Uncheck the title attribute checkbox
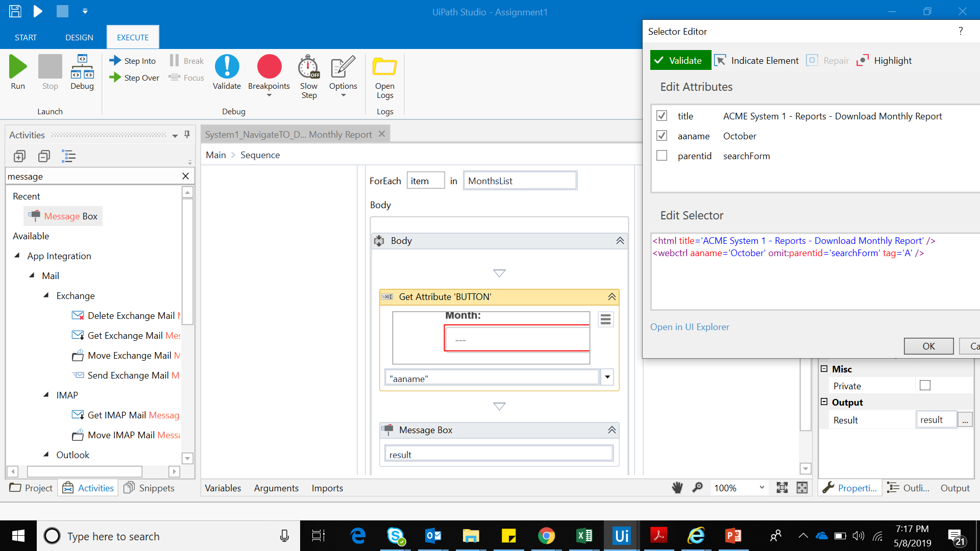Image resolution: width=980 pixels, height=551 pixels. coord(661,116)
